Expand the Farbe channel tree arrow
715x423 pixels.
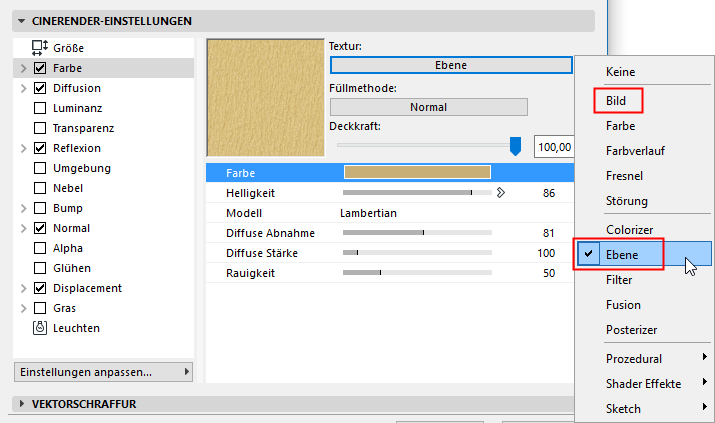click(x=23, y=68)
